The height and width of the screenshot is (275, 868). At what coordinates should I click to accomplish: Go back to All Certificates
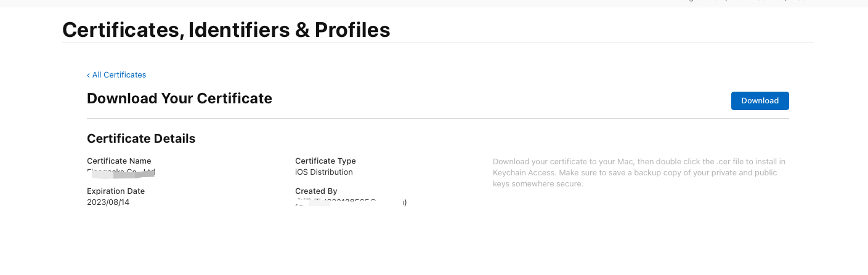click(119, 75)
